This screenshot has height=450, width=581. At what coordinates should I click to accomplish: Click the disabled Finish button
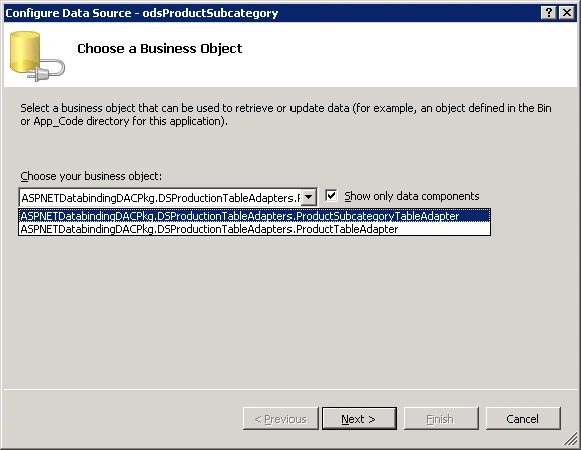pos(441,418)
